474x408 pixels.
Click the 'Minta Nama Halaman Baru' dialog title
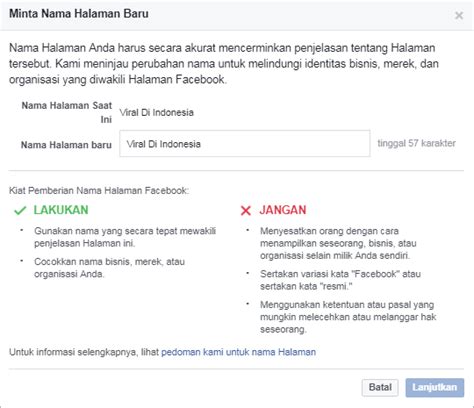79,14
